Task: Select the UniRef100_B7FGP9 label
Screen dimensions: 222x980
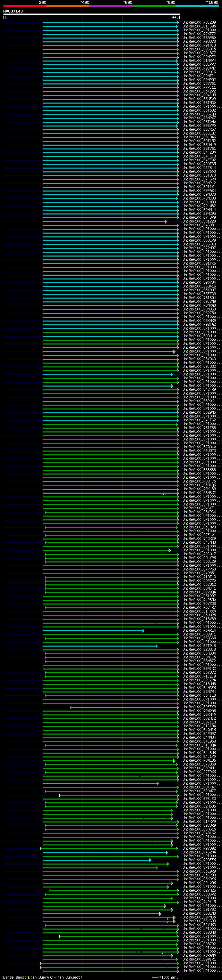Action: (x=199, y=217)
